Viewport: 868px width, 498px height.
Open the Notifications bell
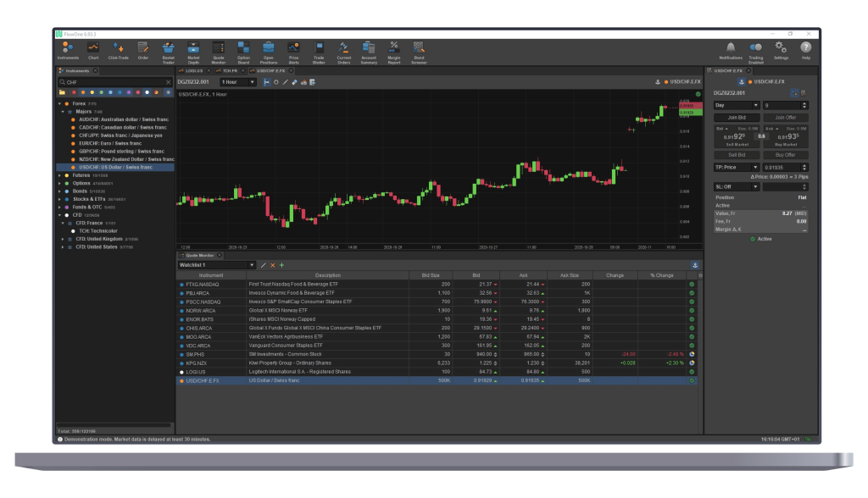click(x=731, y=51)
